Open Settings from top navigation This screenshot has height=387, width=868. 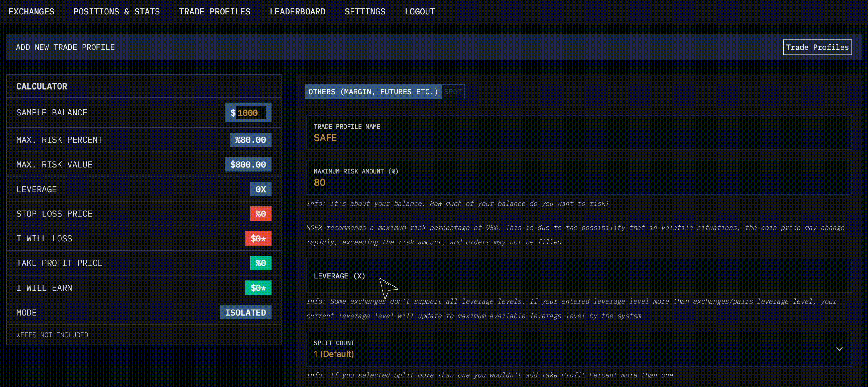[x=365, y=12]
